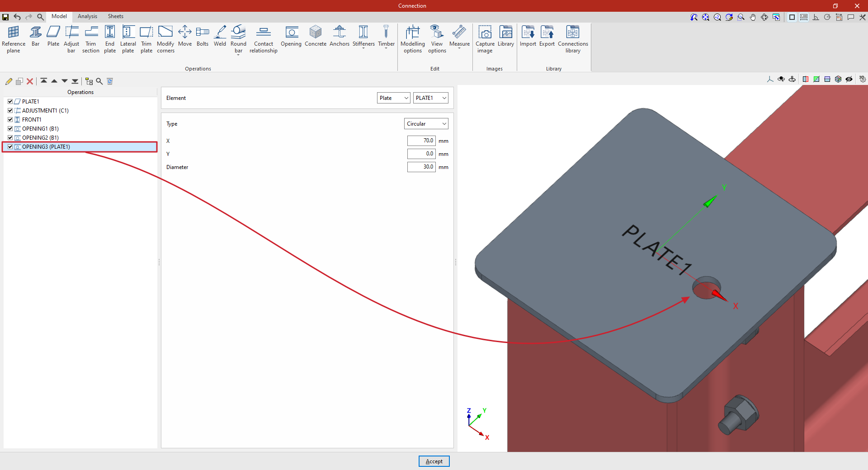Expand the PLATE1 element dropdown
The image size is (868, 470).
430,98
